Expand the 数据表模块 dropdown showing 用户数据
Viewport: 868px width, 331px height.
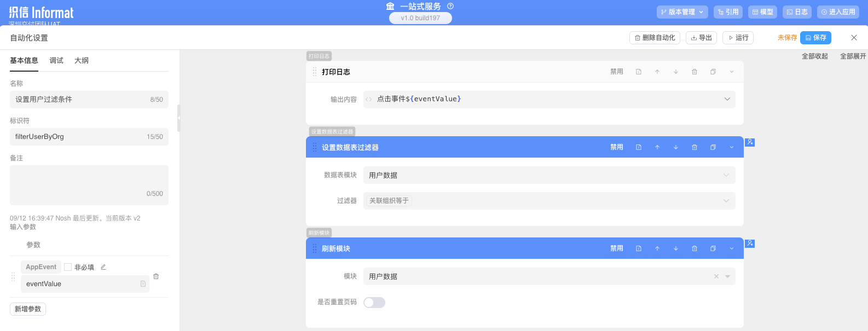549,175
